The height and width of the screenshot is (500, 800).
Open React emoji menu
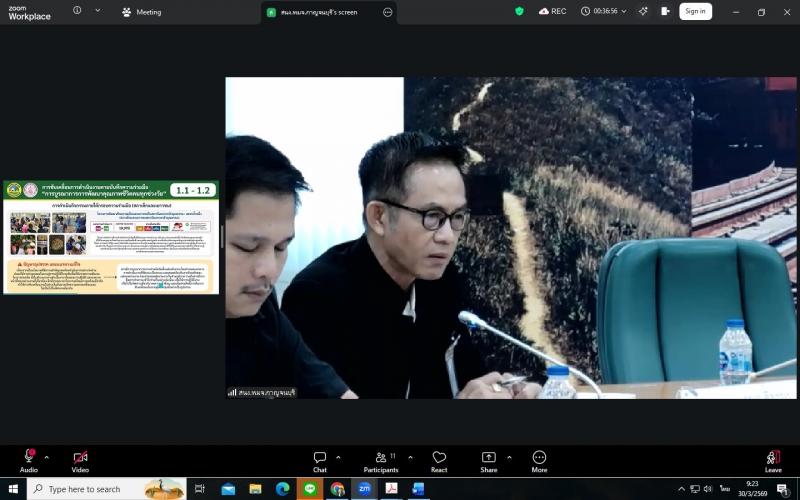[439, 462]
